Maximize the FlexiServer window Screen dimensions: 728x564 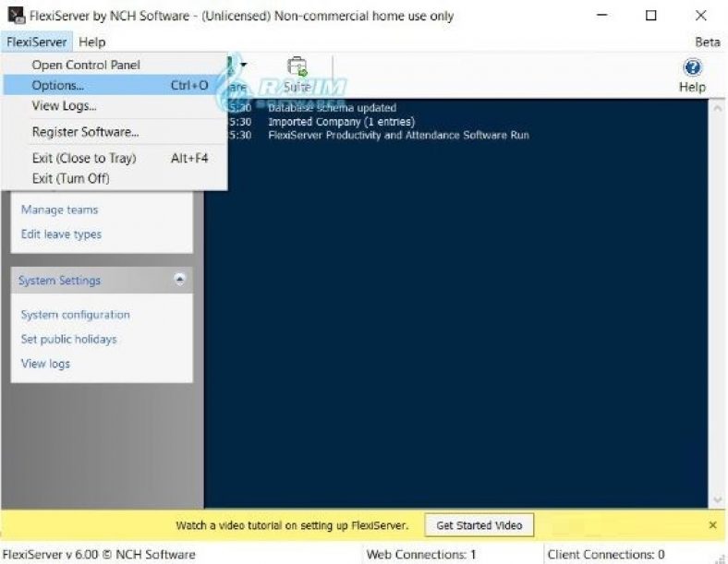[651, 16]
